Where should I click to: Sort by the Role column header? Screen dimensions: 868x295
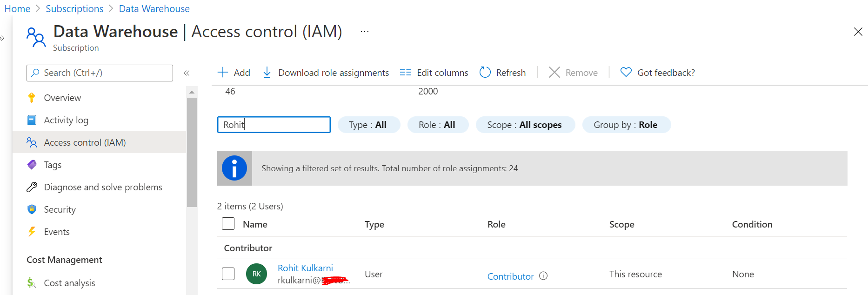pyautogui.click(x=496, y=224)
